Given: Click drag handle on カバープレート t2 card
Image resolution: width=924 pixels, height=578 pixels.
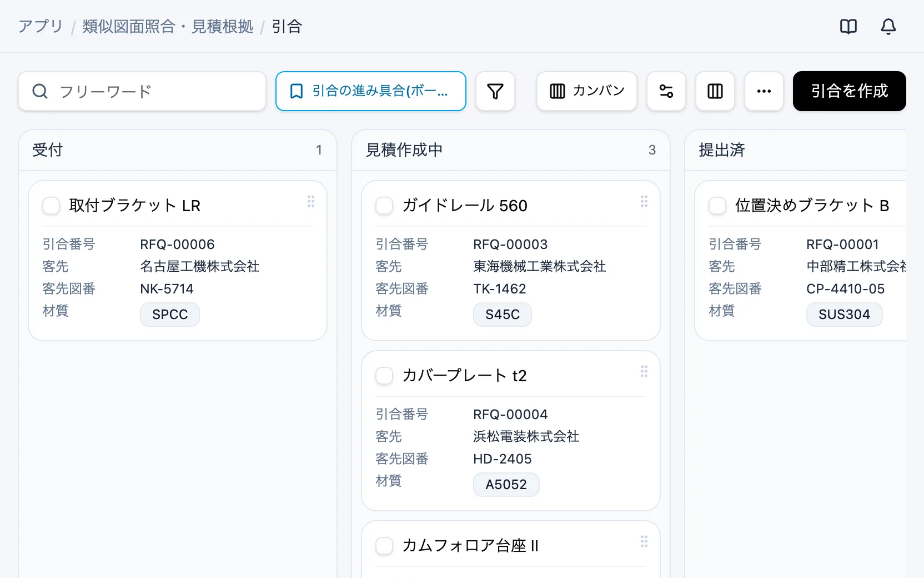Looking at the screenshot, I should pyautogui.click(x=644, y=372).
